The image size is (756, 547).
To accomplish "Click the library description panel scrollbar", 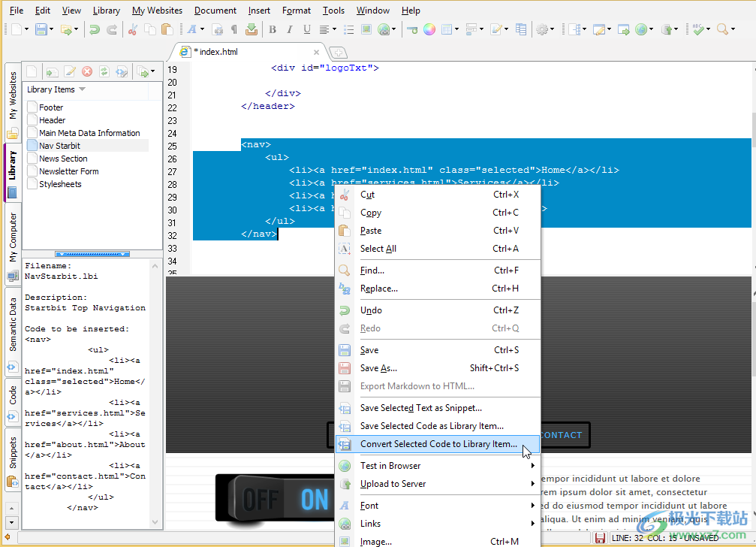I will pos(155,394).
